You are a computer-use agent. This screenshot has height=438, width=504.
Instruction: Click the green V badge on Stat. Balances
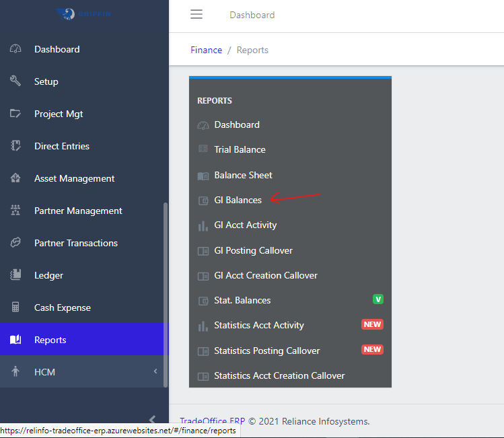tap(378, 299)
